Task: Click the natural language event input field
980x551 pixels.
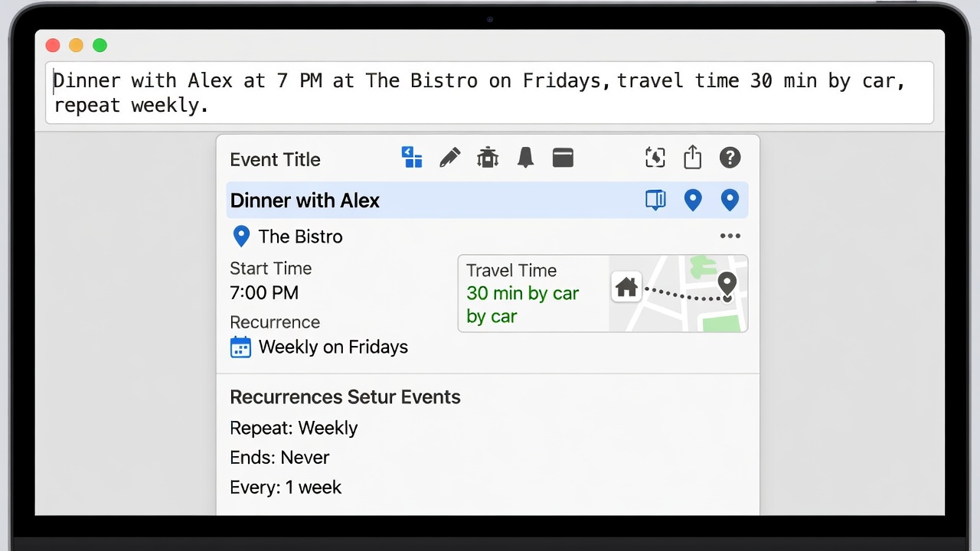Action: pos(489,93)
